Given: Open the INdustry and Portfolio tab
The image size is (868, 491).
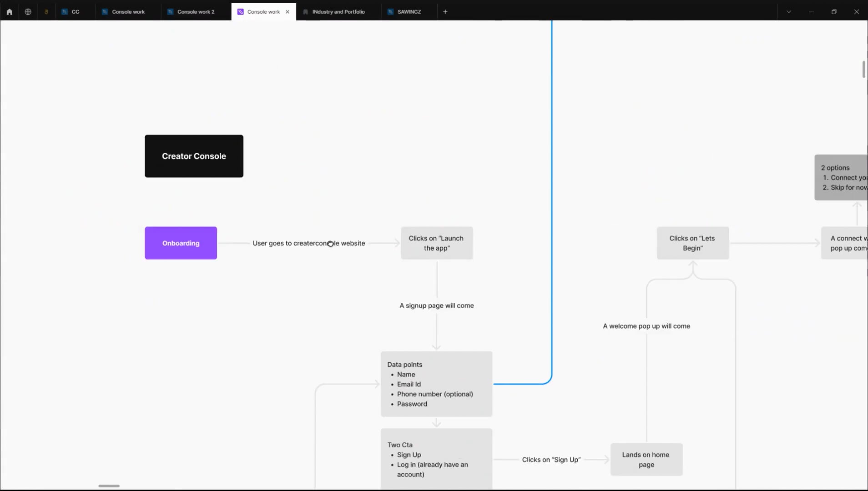Looking at the screenshot, I should (338, 11).
